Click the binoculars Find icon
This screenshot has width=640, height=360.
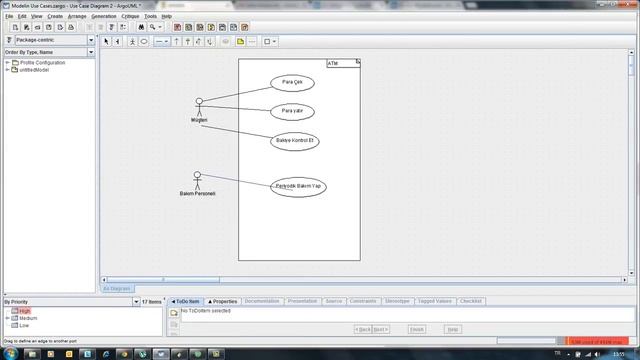pos(141,27)
